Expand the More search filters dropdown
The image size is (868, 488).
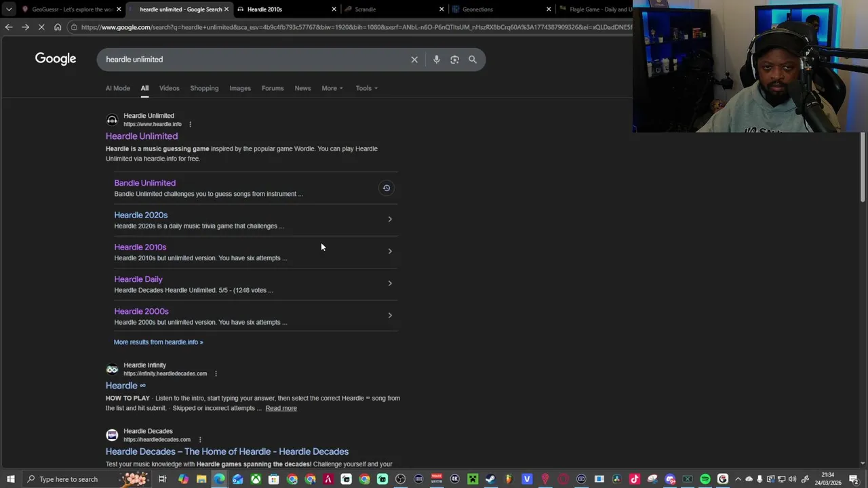point(332,88)
